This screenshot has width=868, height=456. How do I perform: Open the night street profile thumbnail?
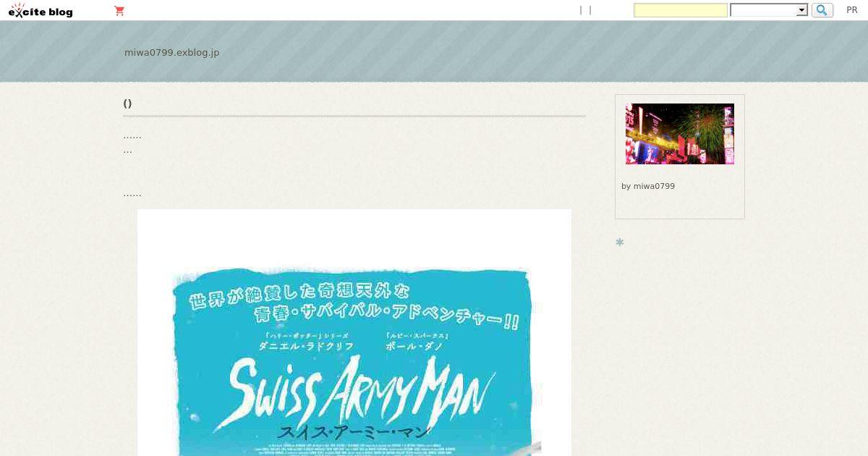point(680,134)
